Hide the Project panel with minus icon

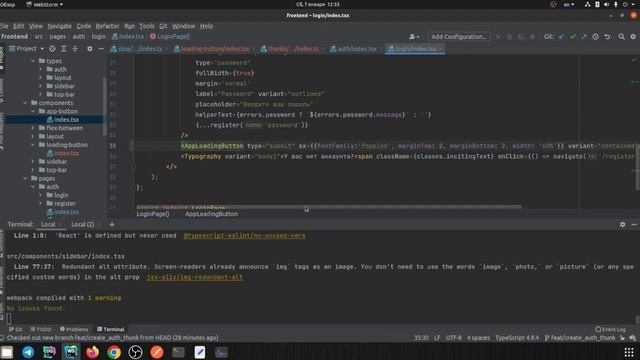click(x=101, y=49)
